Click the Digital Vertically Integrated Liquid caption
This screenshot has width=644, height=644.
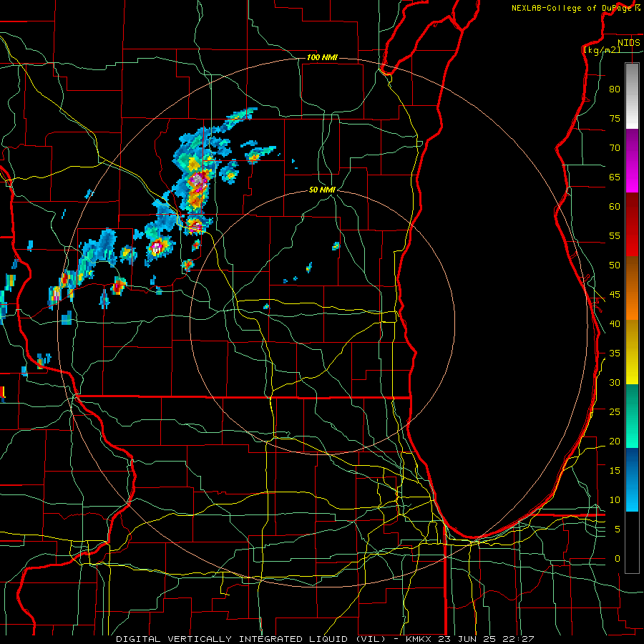coord(250,639)
